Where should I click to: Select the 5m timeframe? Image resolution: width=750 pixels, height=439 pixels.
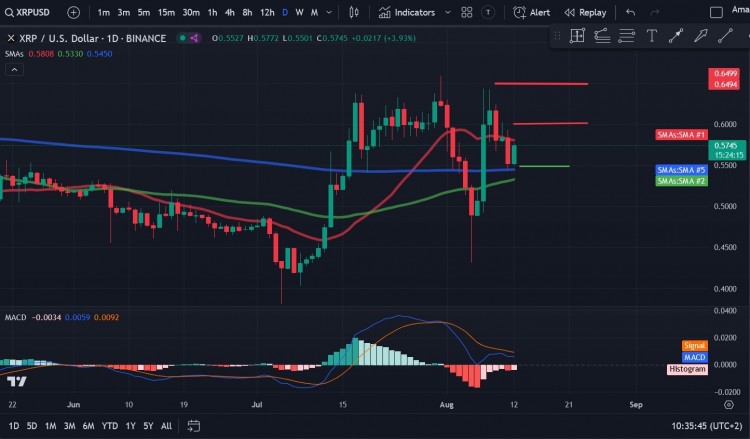click(143, 12)
